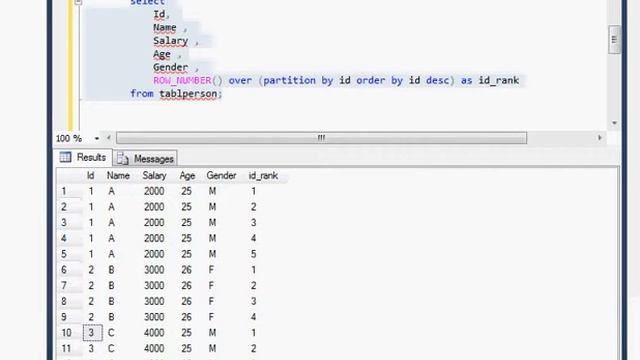Click tablperson table name in the query
This screenshot has height=360, width=640.
[x=188, y=94]
